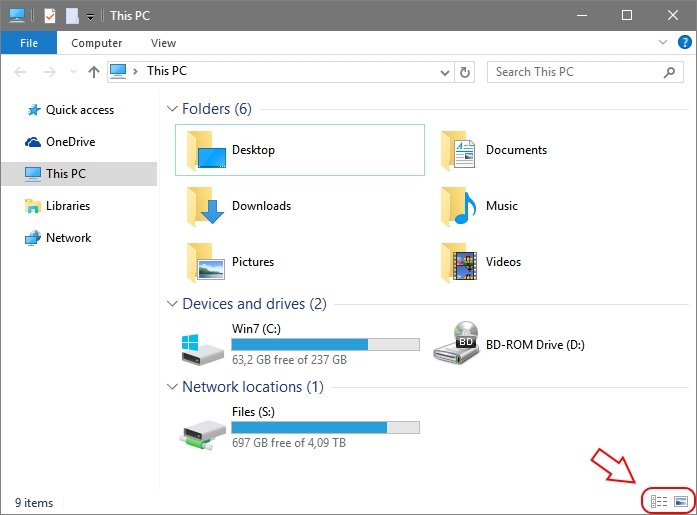The height and width of the screenshot is (515, 697).
Task: Open the Downloads folder
Action: (x=239, y=206)
